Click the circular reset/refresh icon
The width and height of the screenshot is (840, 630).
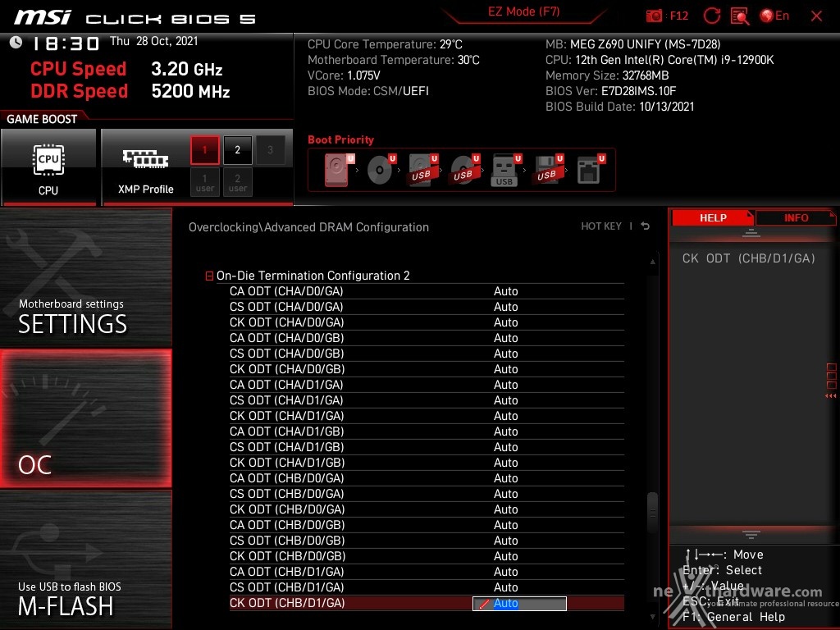(x=711, y=16)
